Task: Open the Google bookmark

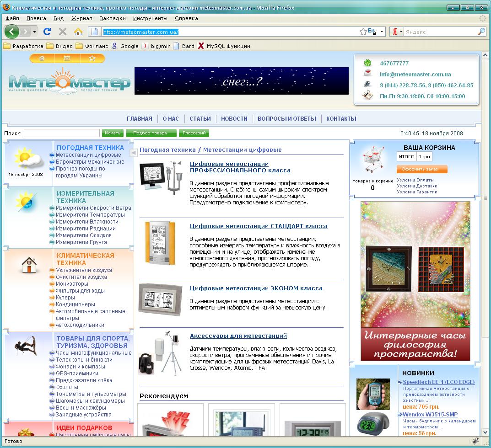Action: tap(125, 46)
